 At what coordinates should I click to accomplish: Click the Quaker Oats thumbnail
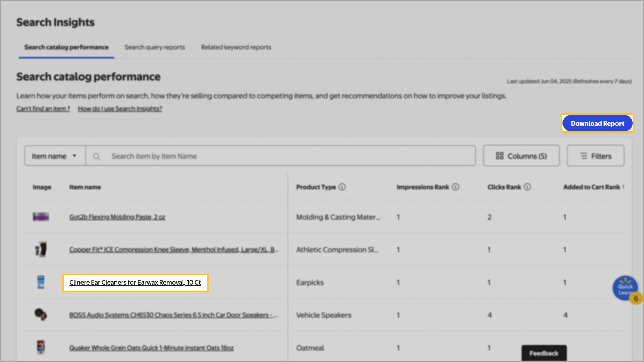point(41,347)
